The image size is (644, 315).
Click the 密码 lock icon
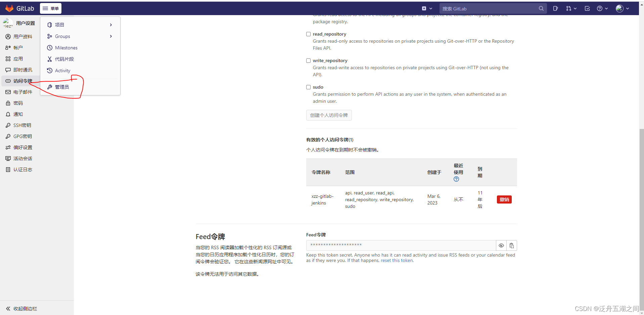pyautogui.click(x=8, y=103)
